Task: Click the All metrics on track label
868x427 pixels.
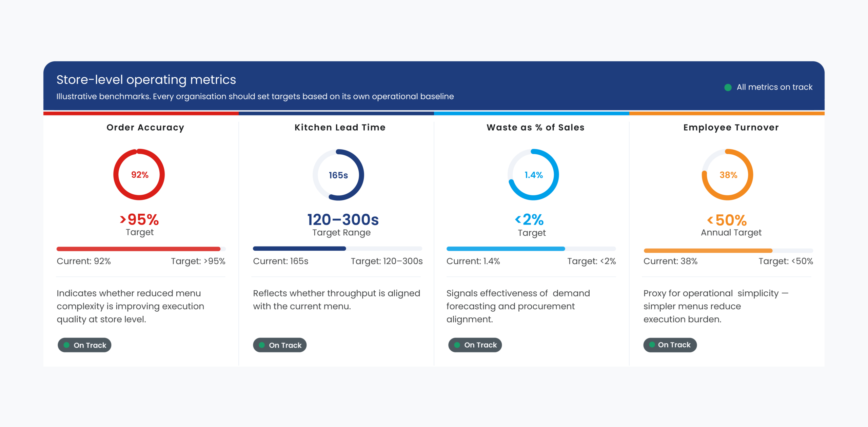Action: pyautogui.click(x=774, y=87)
